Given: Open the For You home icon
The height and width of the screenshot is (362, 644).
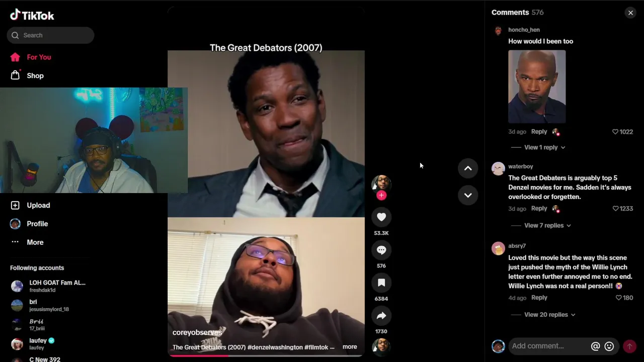Looking at the screenshot, I should click(15, 57).
